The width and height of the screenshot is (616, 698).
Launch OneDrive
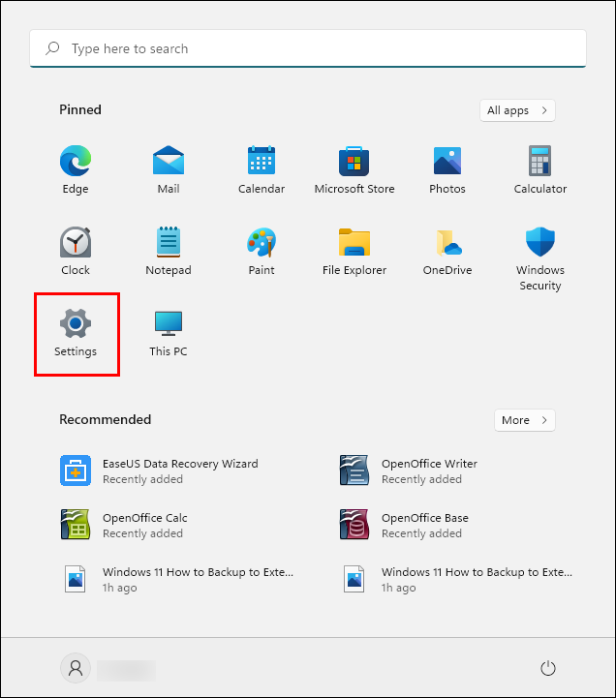click(x=448, y=243)
